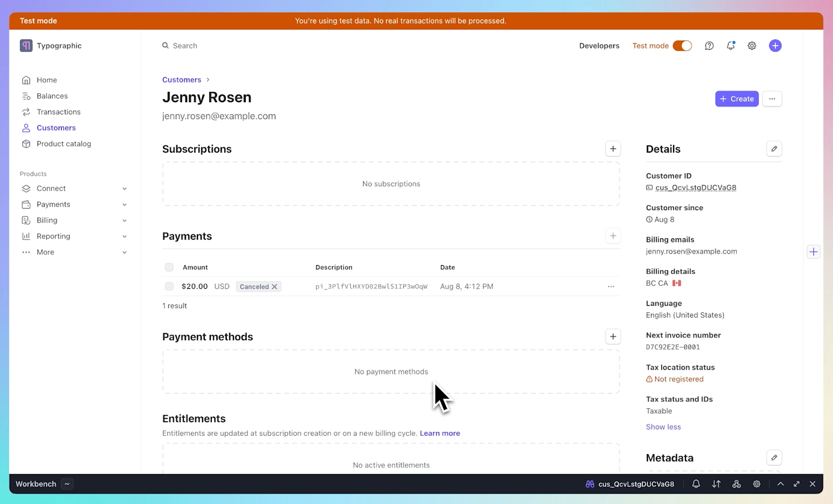Click the purple plus circle in header
This screenshot has height=504, width=833.
coord(775,46)
